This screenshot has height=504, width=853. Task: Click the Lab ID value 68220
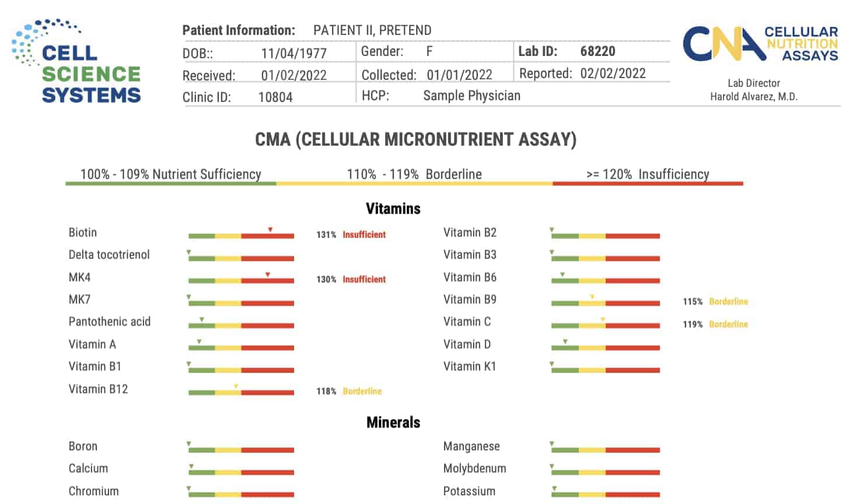pos(597,51)
